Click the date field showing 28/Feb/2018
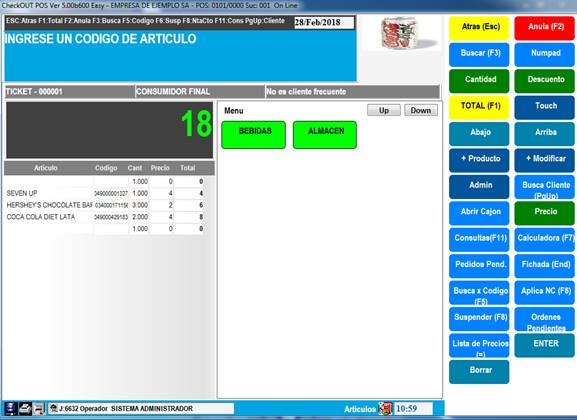577x420 pixels. (x=324, y=22)
